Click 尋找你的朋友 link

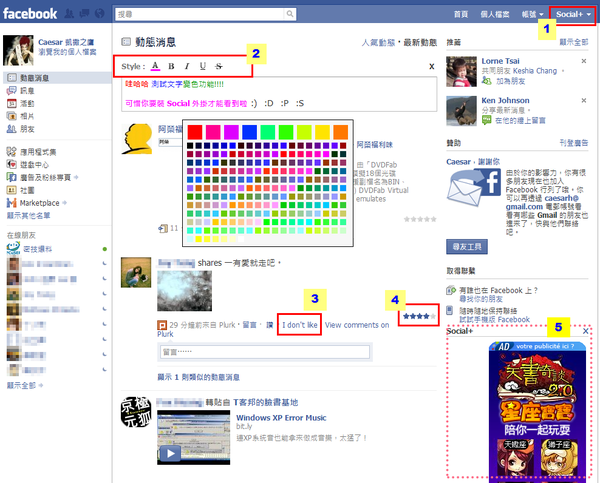[481, 299]
